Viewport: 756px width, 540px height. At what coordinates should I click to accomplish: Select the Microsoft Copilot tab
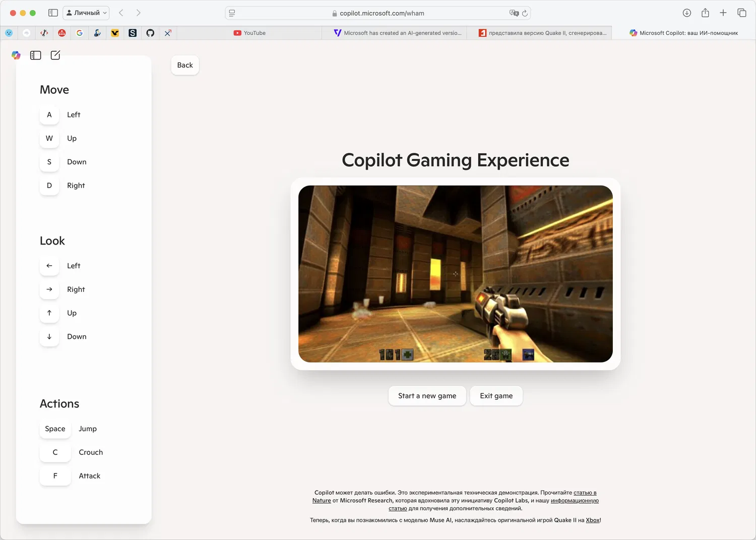coord(683,33)
